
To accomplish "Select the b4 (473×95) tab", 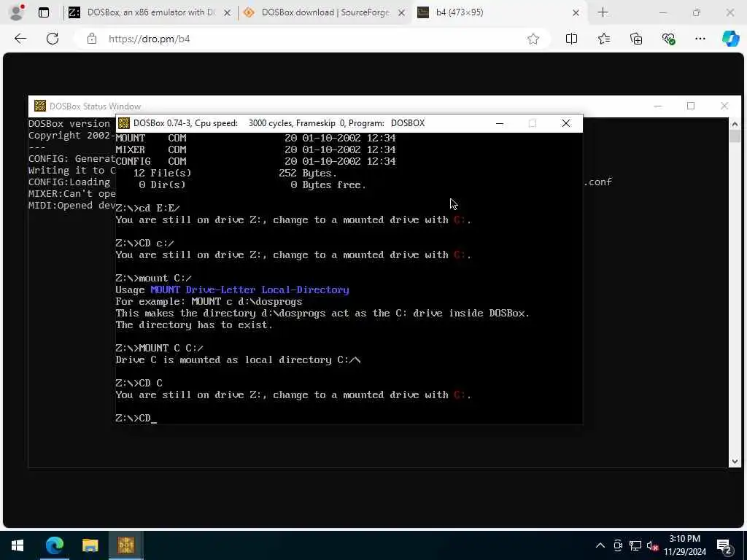I will click(x=499, y=12).
